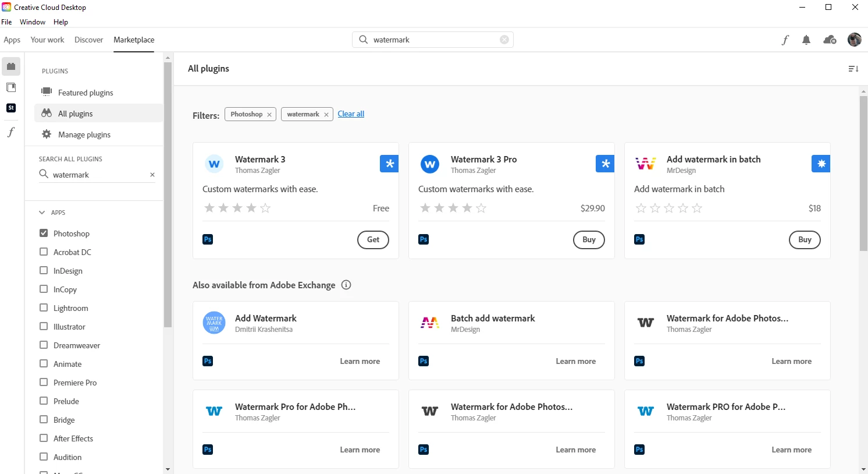
Task: Focus the Search All Plugins field
Action: pos(97,175)
